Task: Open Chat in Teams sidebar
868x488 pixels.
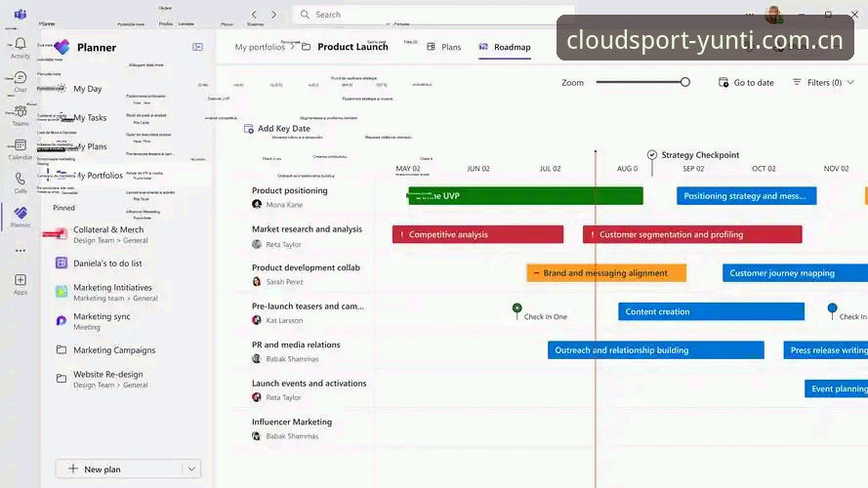Action: (x=21, y=77)
